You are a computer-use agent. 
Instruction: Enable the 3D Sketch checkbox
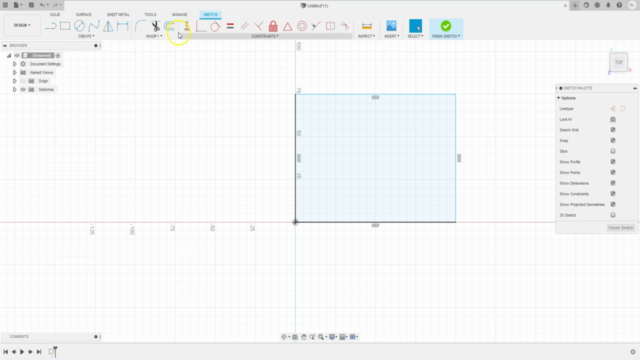point(613,215)
